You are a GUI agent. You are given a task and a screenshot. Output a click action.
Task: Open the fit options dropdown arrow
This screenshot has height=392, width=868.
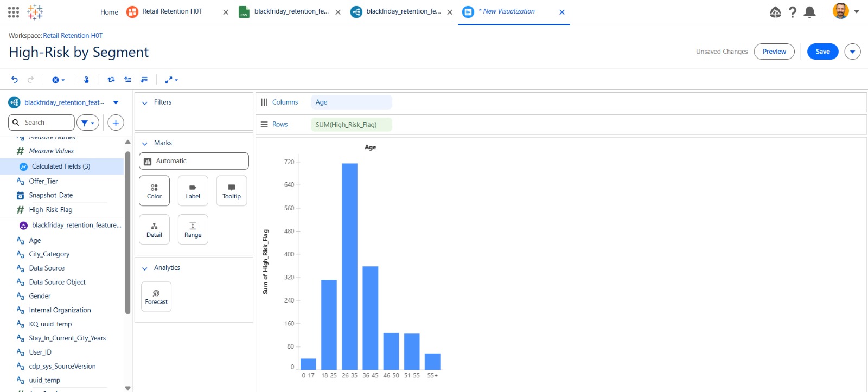[176, 80]
